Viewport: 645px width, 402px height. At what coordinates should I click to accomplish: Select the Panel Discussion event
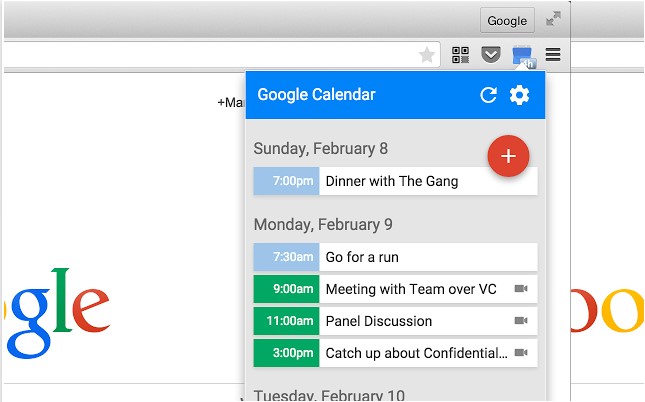(x=379, y=321)
